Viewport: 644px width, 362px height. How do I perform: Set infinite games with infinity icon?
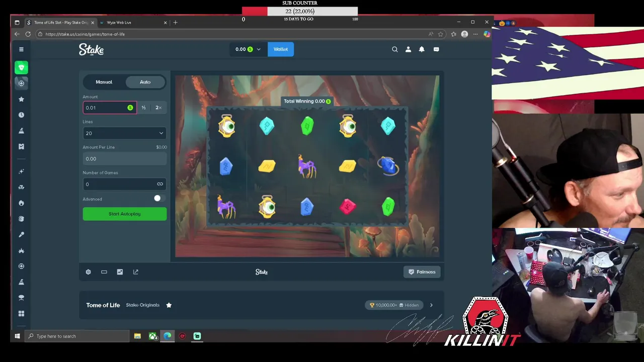[160, 184]
